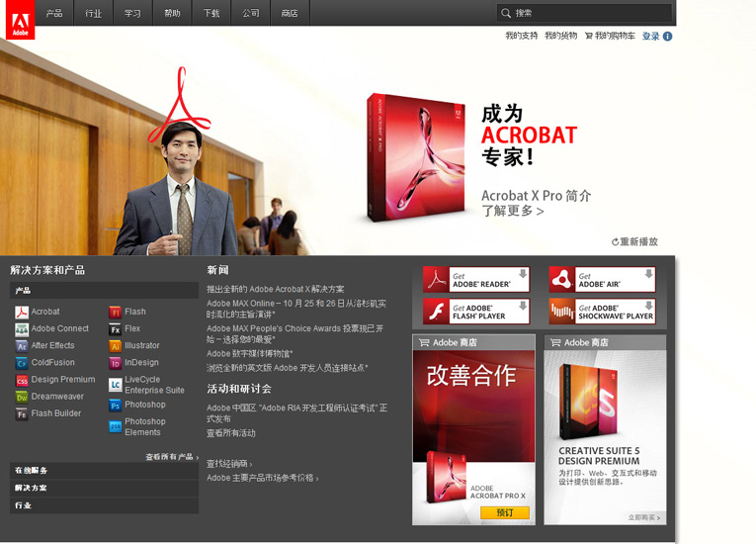Open the 公司 menu in top navigation
756x544 pixels.
point(251,13)
